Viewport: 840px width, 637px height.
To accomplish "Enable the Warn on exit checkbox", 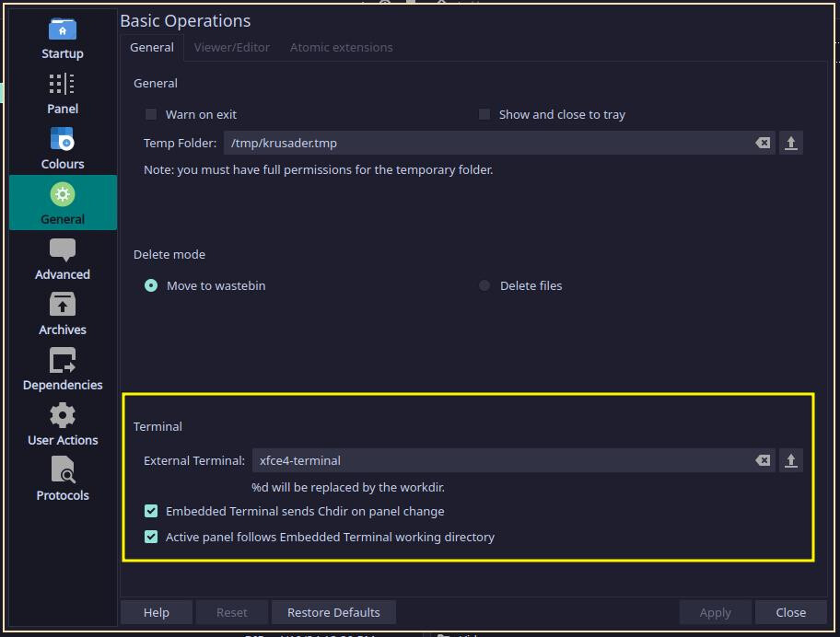I will (151, 114).
